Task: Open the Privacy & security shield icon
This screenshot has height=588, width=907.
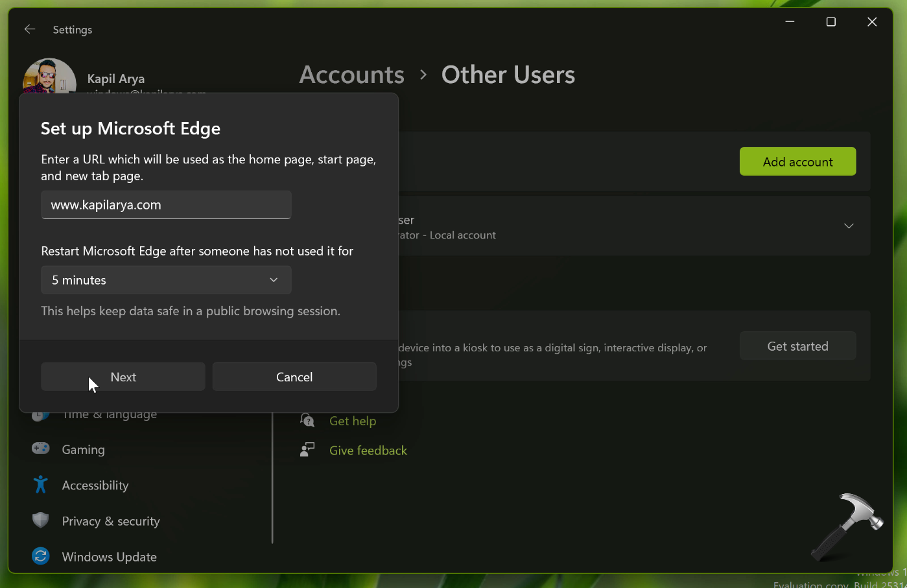Action: coord(41,521)
